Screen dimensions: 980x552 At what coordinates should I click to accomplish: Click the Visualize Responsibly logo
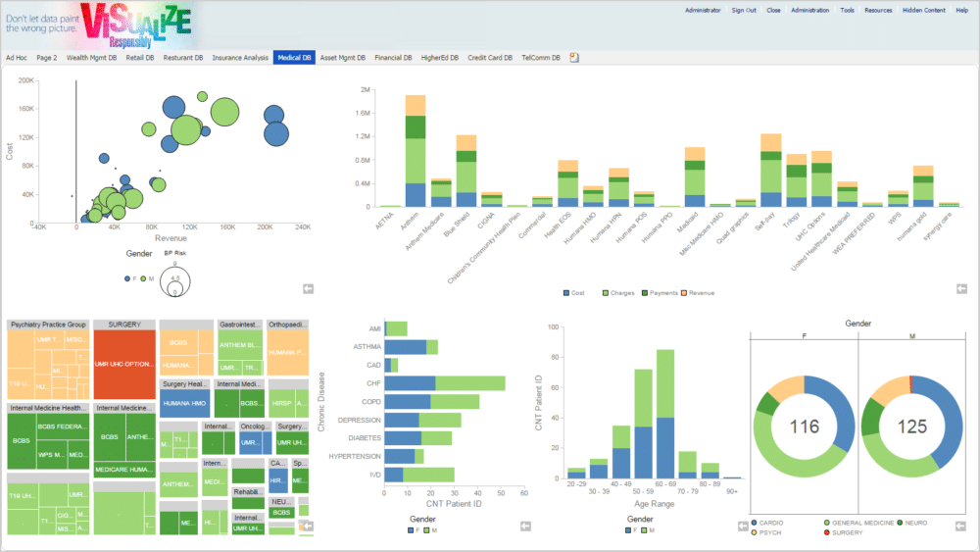click(137, 25)
